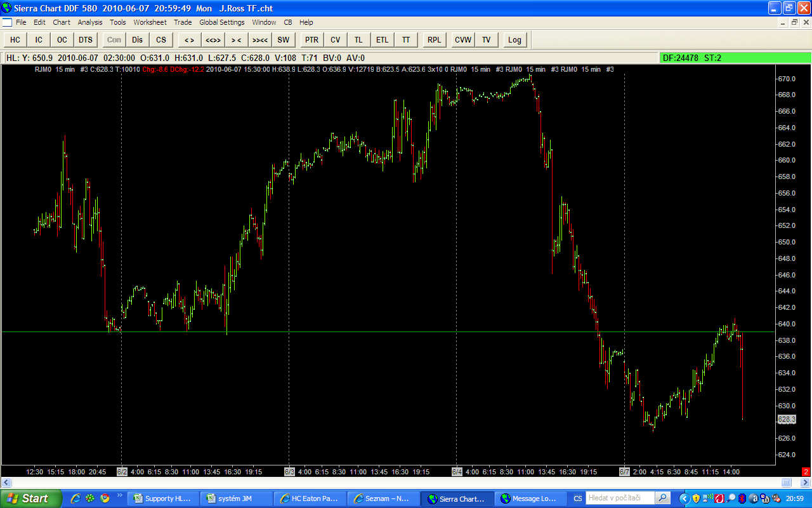Screen dimensions: 812x508
Task: Click the Sierra Chart taskbar button
Action: [x=458, y=498]
